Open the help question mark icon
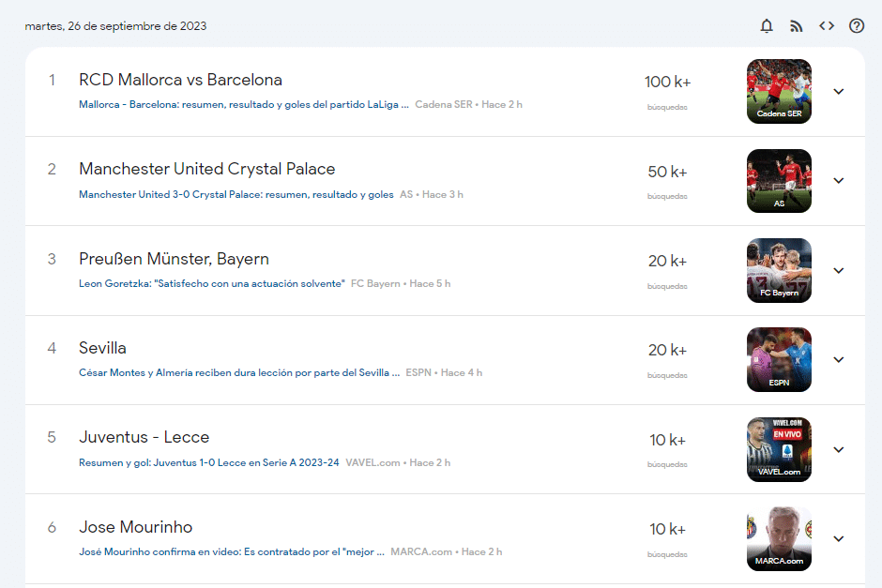 click(857, 26)
